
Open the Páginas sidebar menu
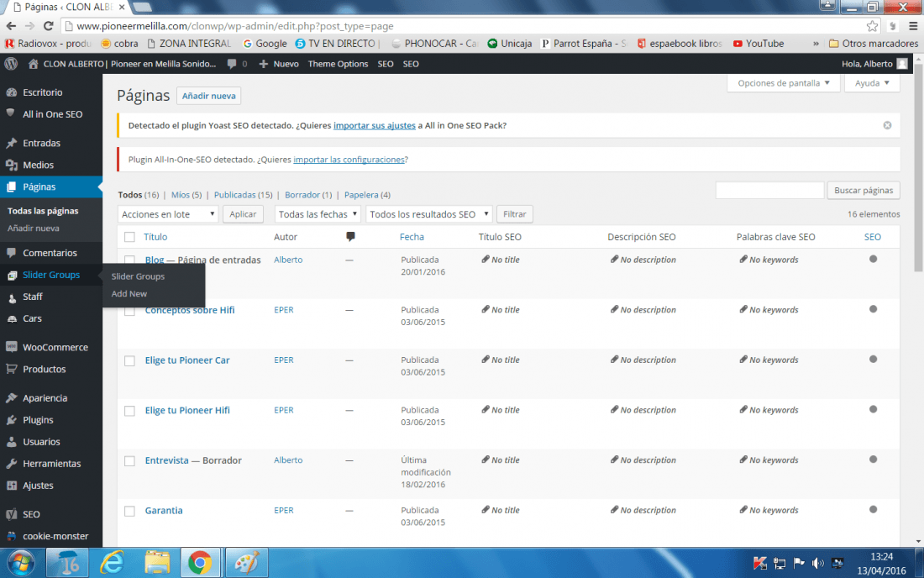click(51, 187)
